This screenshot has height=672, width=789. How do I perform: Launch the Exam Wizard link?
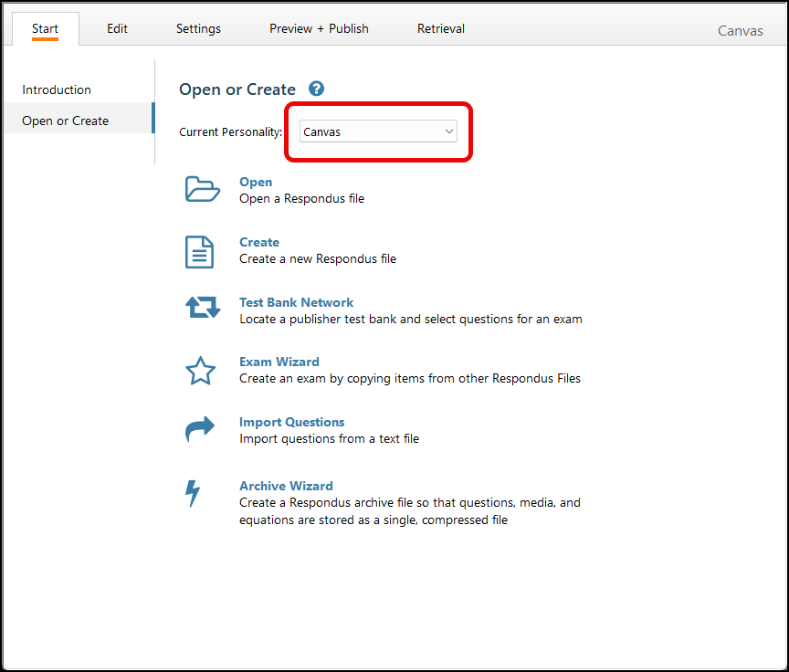click(x=279, y=362)
